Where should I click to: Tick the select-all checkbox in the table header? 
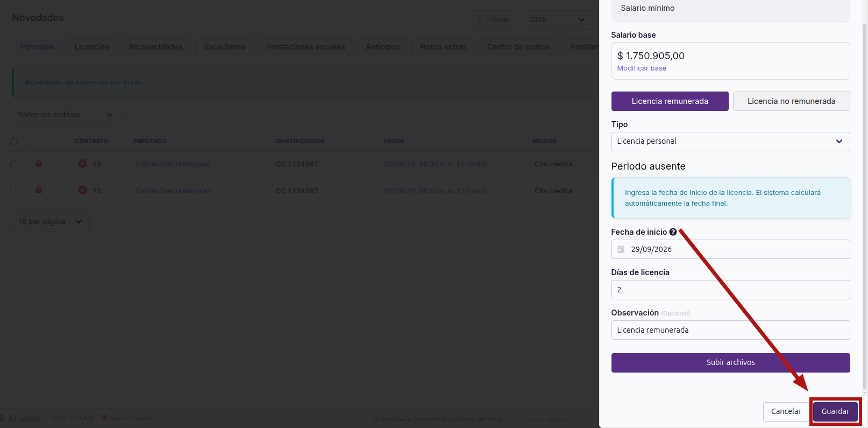point(13,142)
